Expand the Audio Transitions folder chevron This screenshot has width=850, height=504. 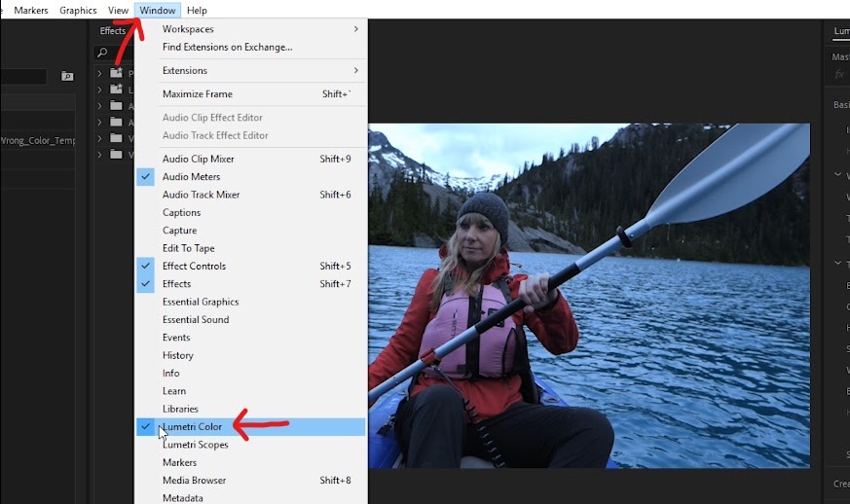(x=99, y=122)
